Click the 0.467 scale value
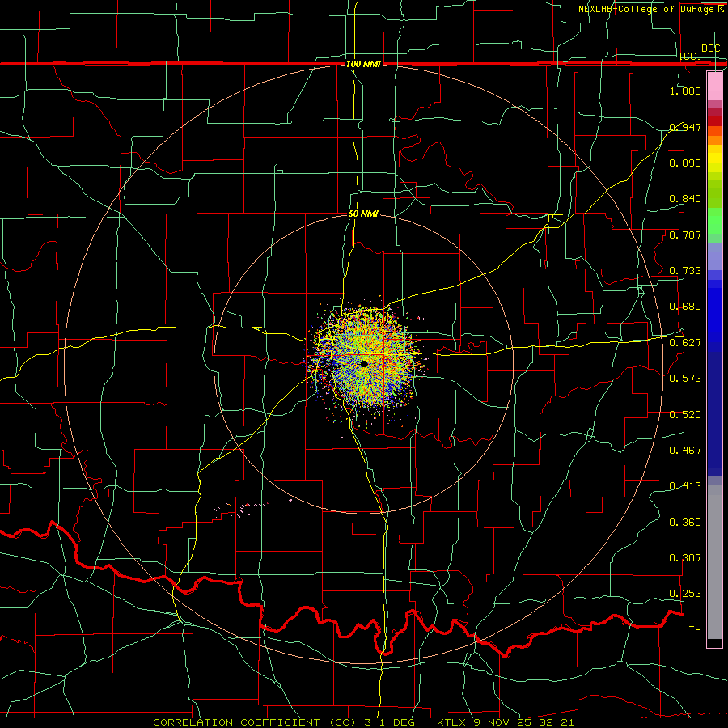728x728 pixels. [x=685, y=451]
